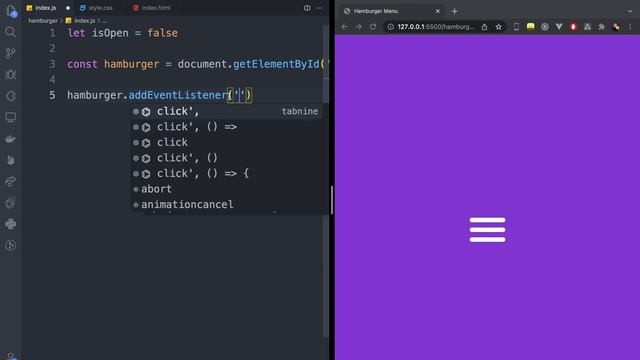This screenshot has width=640, height=360.
Task: Click addEventListener on line 5
Action: point(178,95)
